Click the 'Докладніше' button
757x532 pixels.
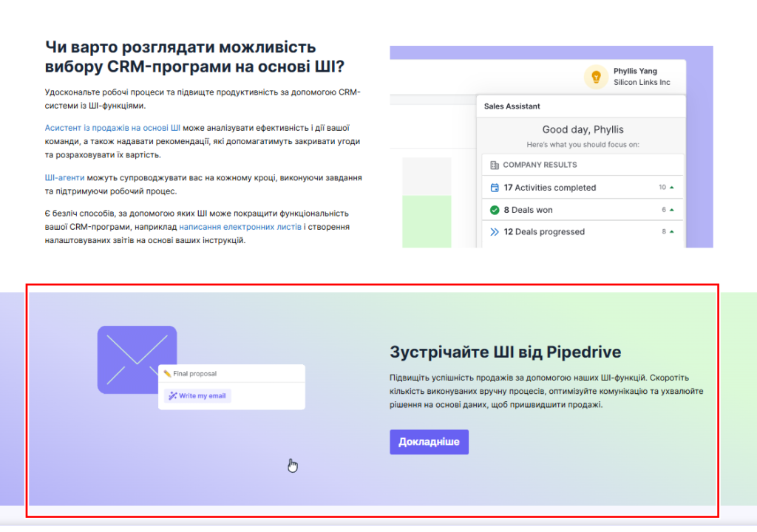click(x=429, y=442)
